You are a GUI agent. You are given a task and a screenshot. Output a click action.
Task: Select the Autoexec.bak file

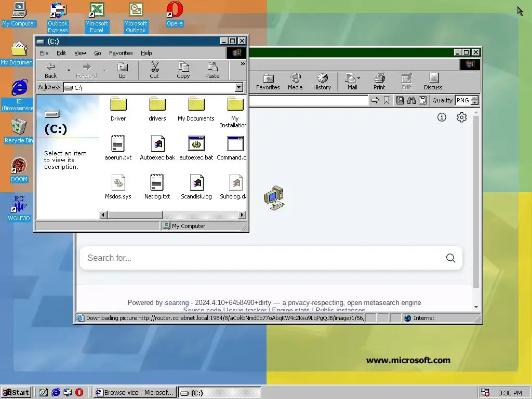click(157, 148)
